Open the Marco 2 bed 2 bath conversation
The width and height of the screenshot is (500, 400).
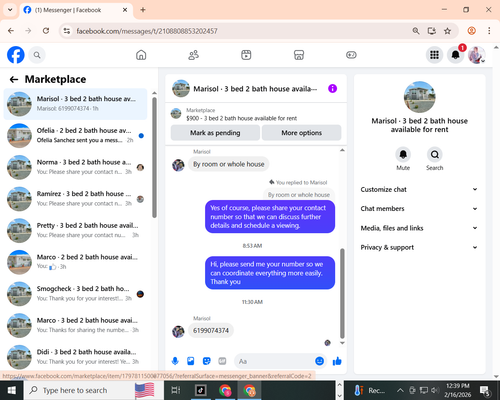click(75, 262)
